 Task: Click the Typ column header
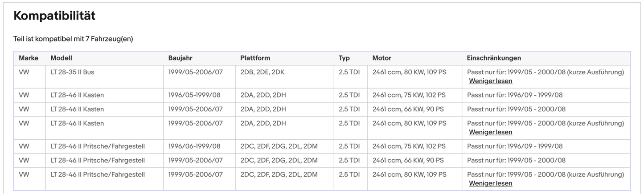click(x=344, y=58)
